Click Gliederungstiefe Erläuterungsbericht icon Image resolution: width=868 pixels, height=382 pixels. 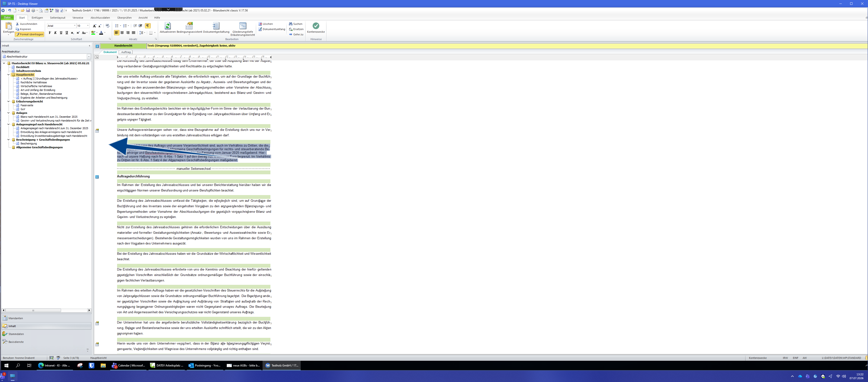click(243, 26)
